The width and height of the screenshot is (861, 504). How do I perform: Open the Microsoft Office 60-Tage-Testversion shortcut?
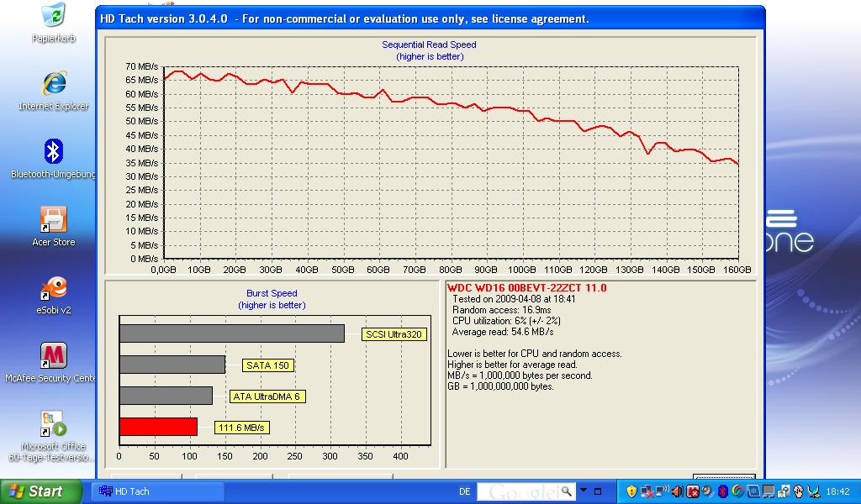(53, 436)
